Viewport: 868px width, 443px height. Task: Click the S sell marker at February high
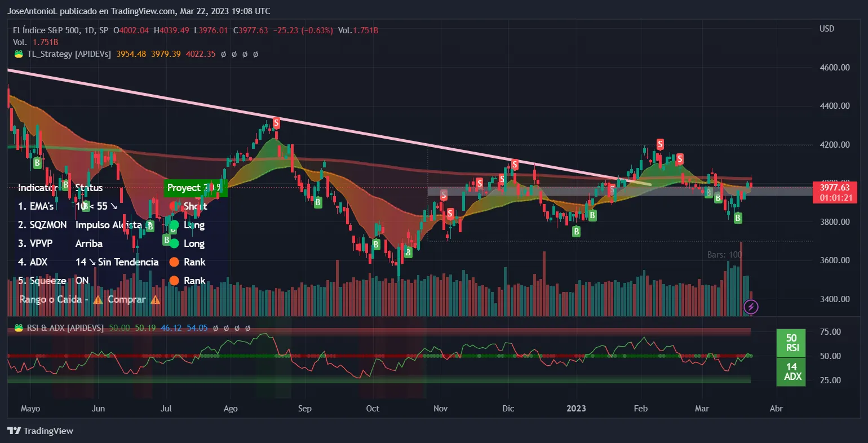[659, 144]
